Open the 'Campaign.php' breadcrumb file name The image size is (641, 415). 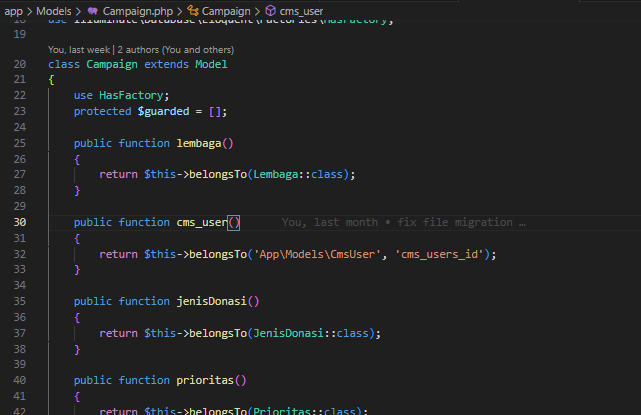[138, 11]
